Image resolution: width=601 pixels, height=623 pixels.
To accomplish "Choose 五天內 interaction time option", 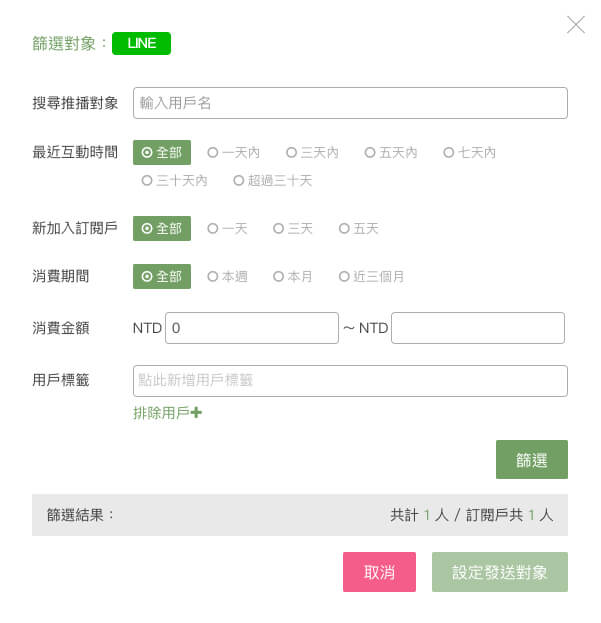I will coord(390,153).
